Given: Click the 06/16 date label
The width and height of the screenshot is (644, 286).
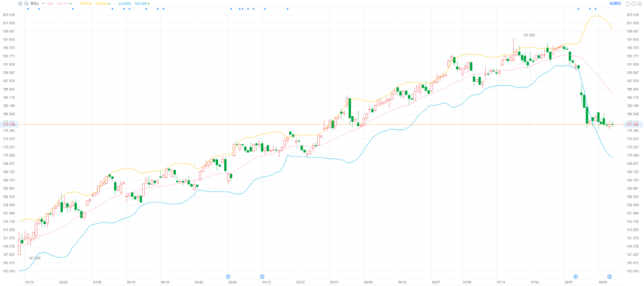Looking at the screenshot, I should pos(402,282).
